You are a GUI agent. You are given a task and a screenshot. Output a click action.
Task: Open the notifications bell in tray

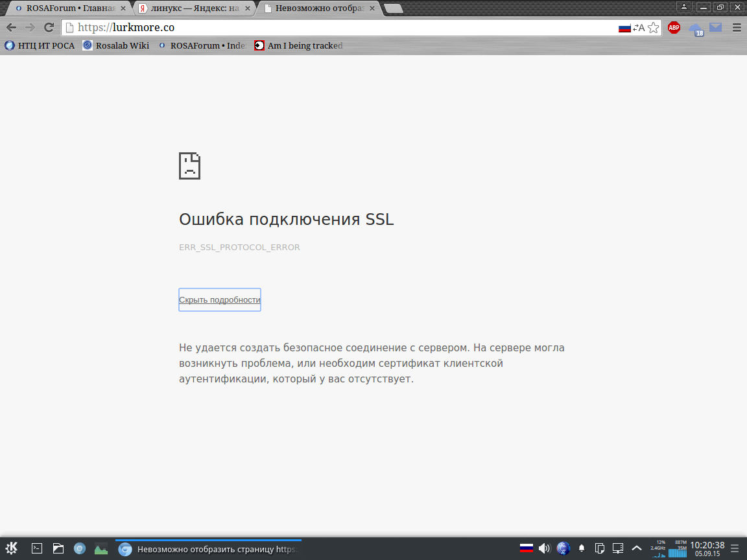pyautogui.click(x=582, y=548)
